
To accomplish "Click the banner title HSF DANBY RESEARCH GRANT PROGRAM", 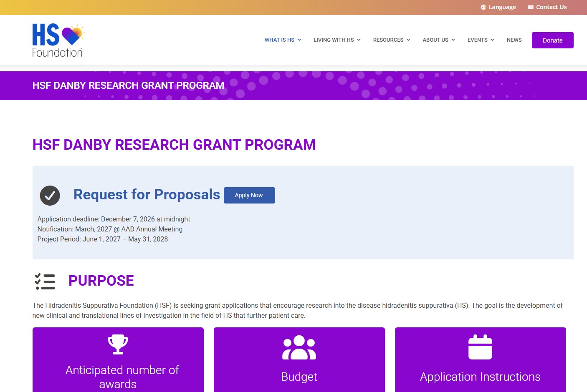I will point(129,85).
